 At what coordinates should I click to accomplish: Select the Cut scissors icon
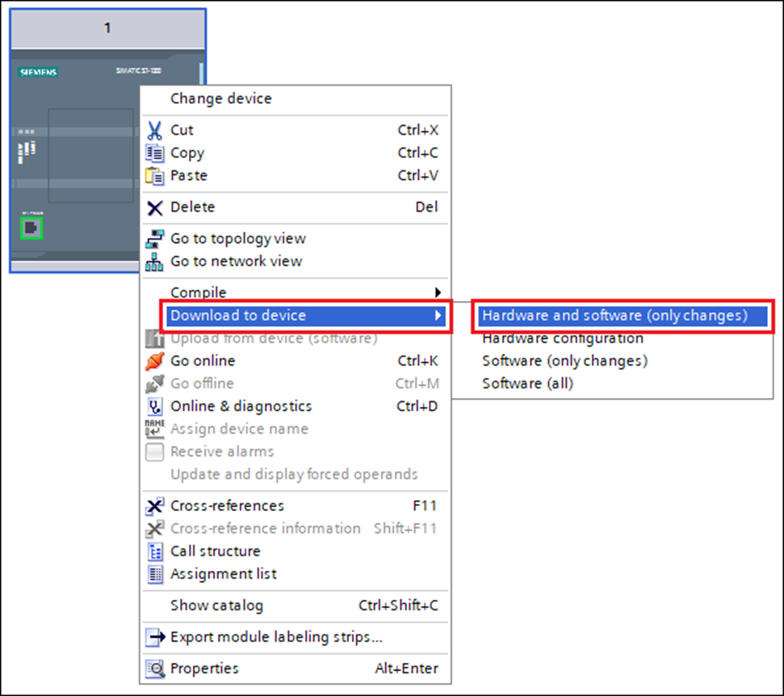pyautogui.click(x=154, y=130)
